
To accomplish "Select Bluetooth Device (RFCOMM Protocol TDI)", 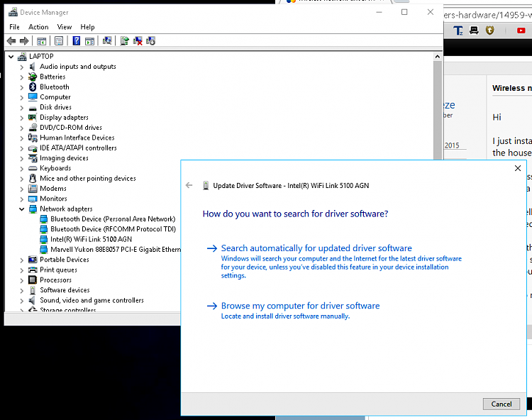I will (x=113, y=229).
